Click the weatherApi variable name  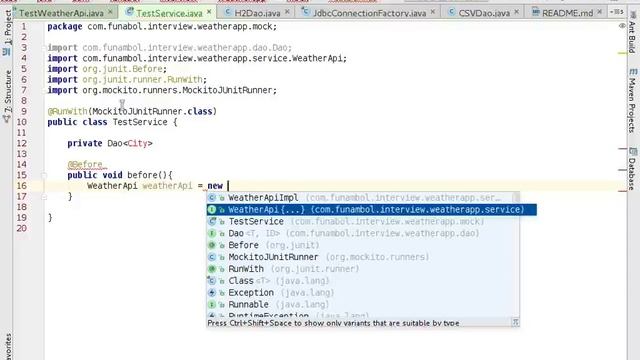[167, 186]
